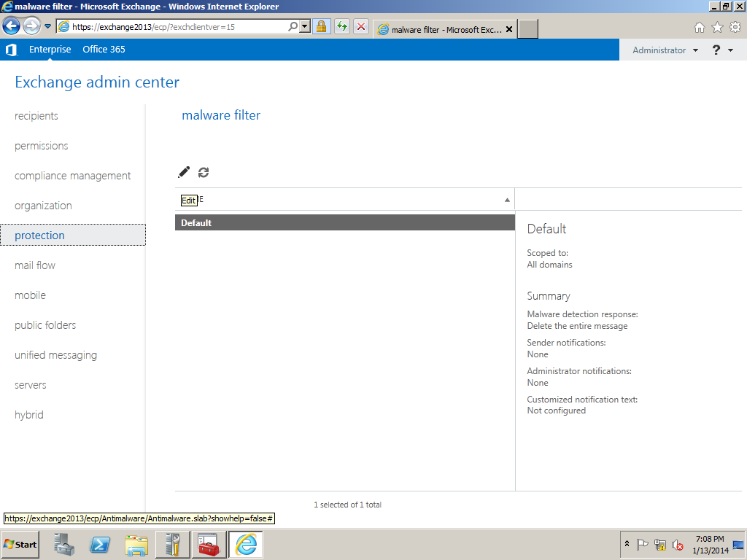Launch PowerShell from the taskbar

[101, 545]
